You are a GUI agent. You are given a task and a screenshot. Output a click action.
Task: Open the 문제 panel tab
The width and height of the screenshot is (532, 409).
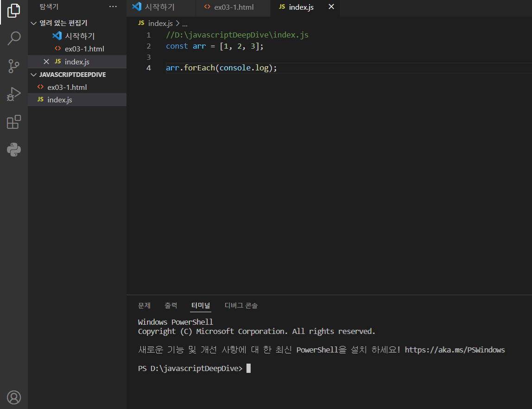[x=144, y=306]
